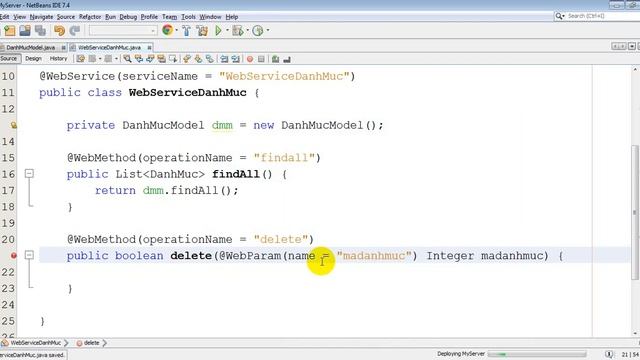Click WebServiceDanhMuc in the breadcrumb bar
Image resolution: width=640 pixels, height=360 pixels.
click(x=36, y=343)
